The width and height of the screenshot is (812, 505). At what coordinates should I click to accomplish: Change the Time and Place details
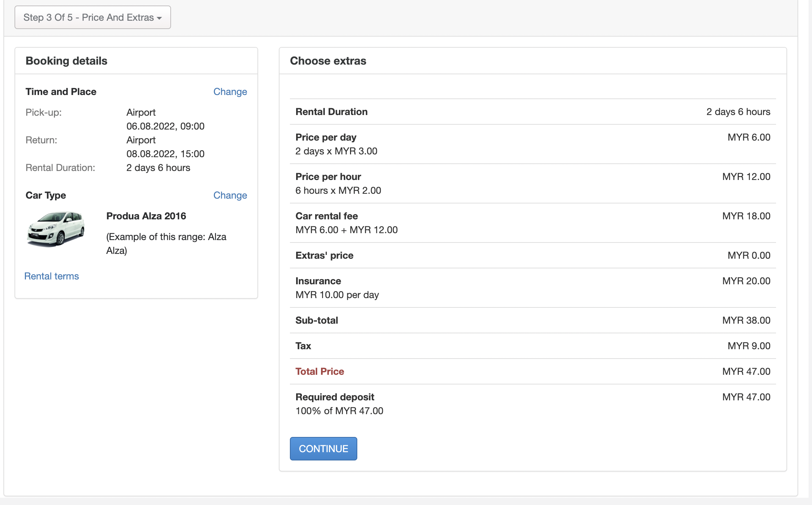click(230, 92)
